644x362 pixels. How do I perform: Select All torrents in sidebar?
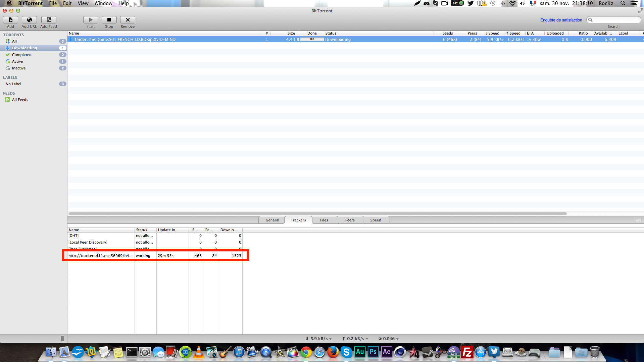click(34, 41)
